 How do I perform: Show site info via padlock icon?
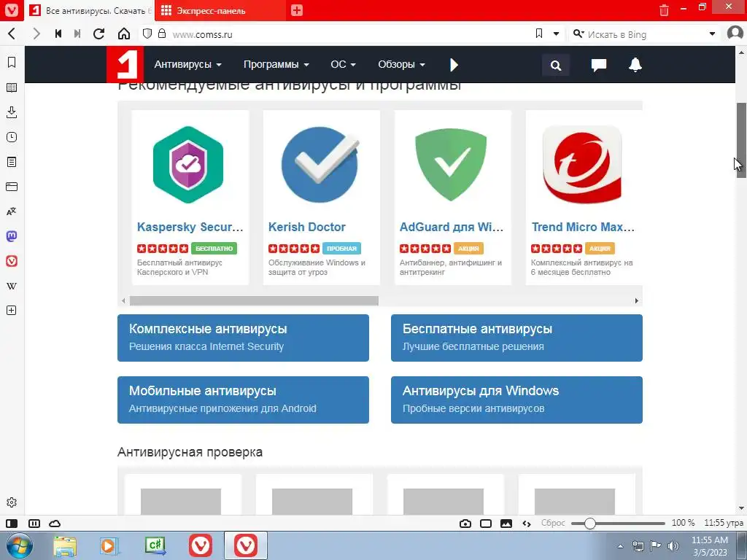[162, 34]
